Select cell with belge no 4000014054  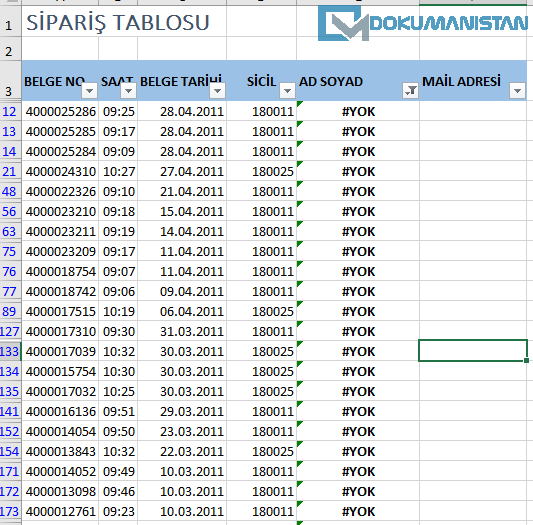click(61, 431)
